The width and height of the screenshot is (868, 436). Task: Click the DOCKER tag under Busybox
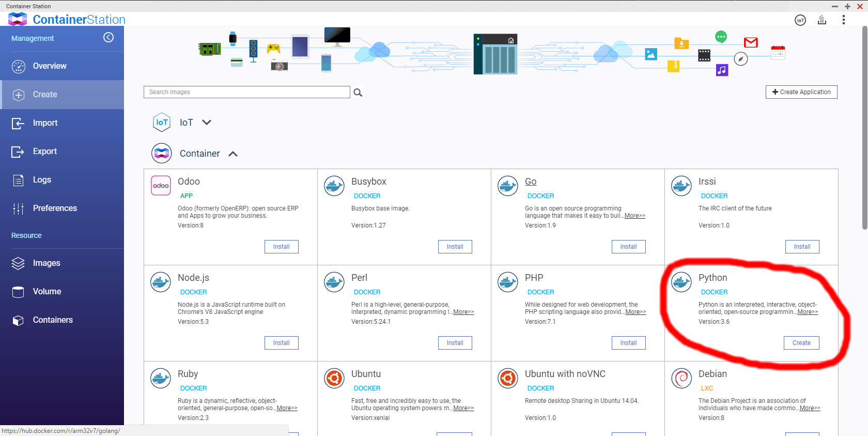click(x=367, y=196)
